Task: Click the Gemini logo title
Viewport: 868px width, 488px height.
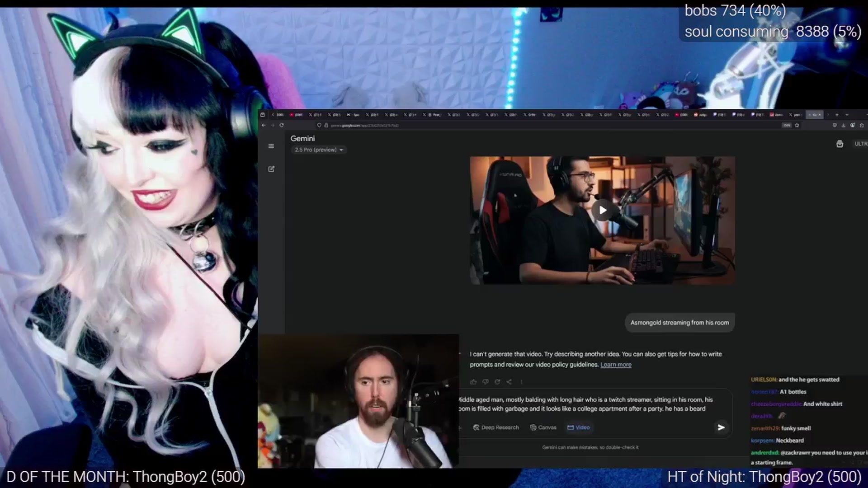Action: tap(302, 138)
